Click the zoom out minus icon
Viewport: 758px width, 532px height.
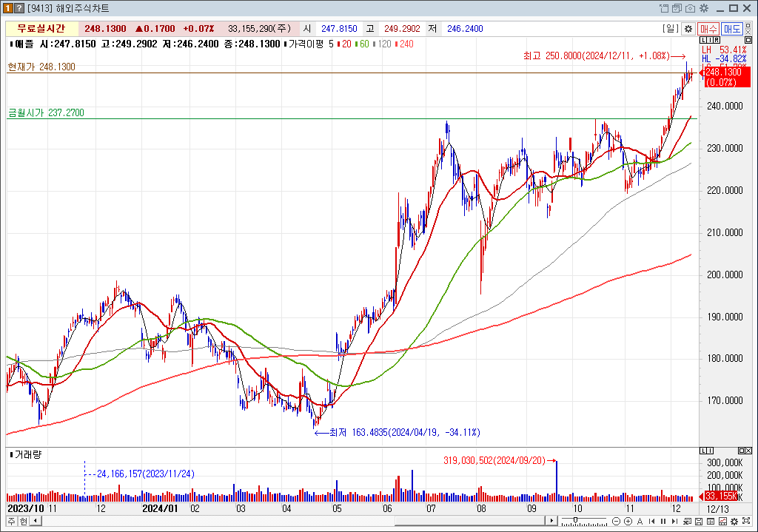(x=616, y=522)
